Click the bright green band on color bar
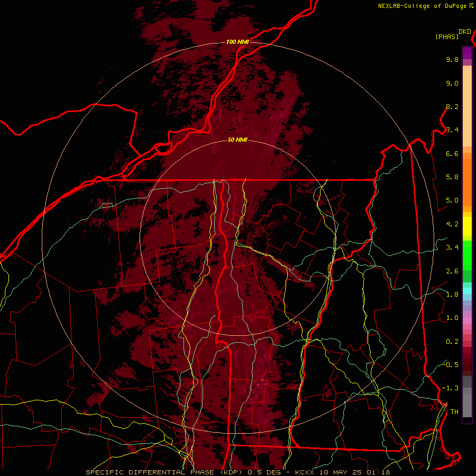 467,255
